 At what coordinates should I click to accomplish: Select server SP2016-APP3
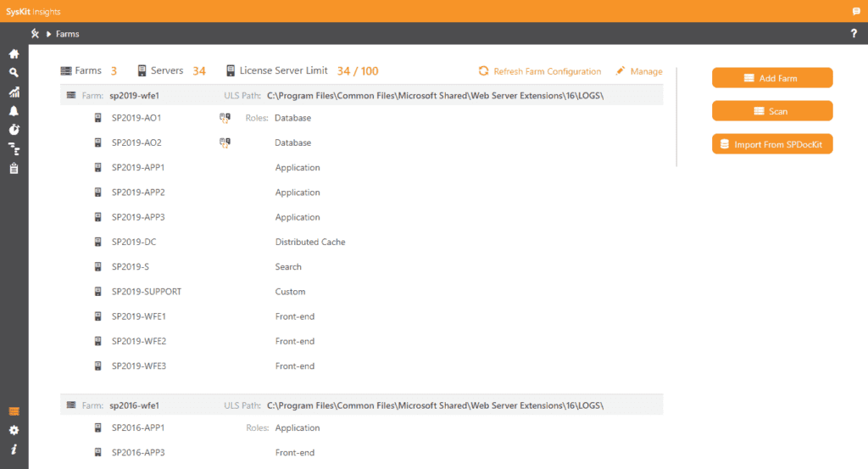point(138,452)
